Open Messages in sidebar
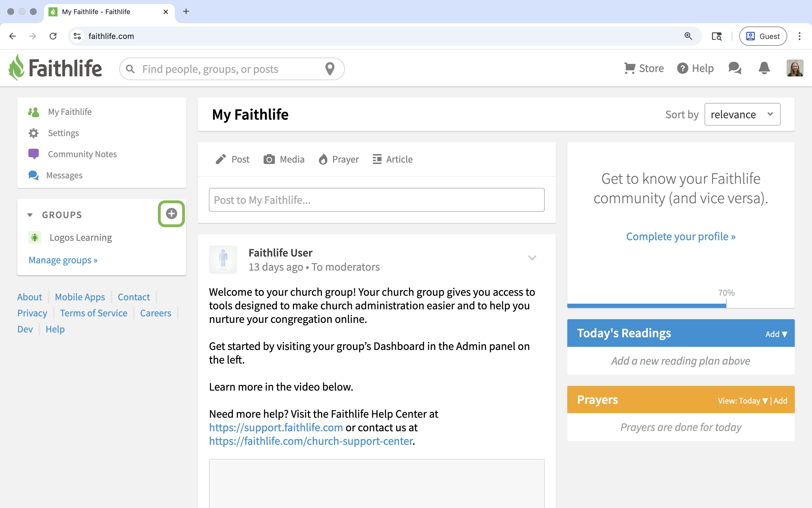The height and width of the screenshot is (508, 812). [x=64, y=175]
